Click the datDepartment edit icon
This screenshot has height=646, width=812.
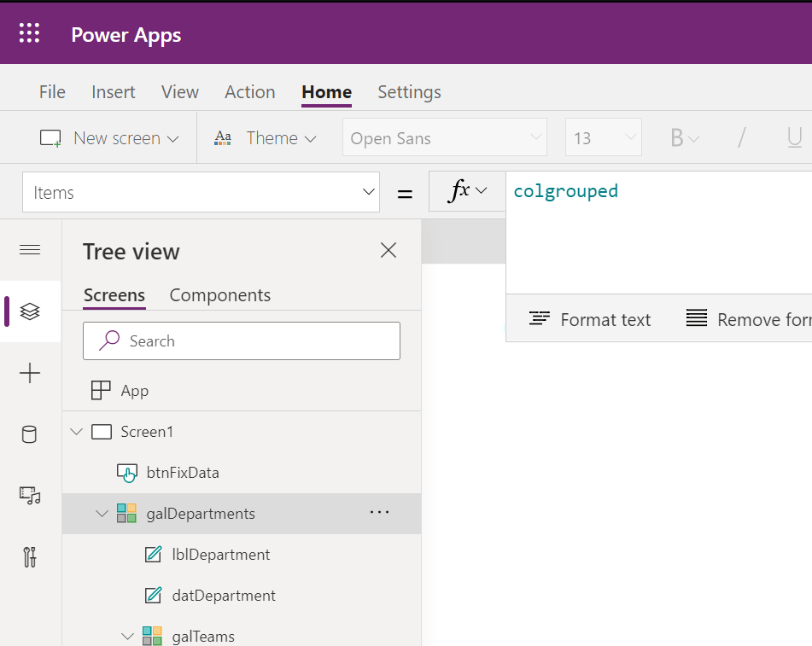click(153, 596)
